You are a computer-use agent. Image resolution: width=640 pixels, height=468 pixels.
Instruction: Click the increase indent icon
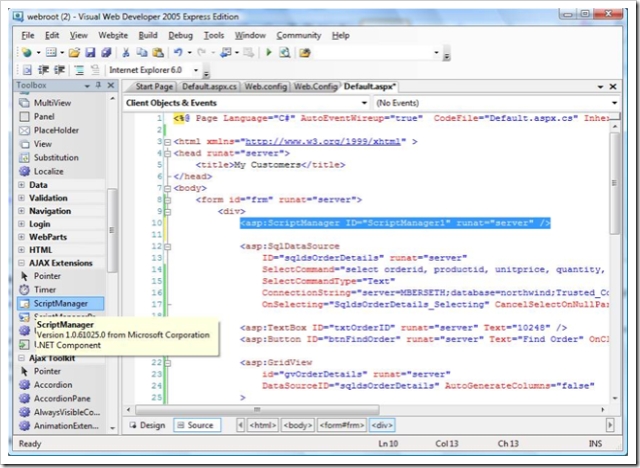click(x=60, y=70)
